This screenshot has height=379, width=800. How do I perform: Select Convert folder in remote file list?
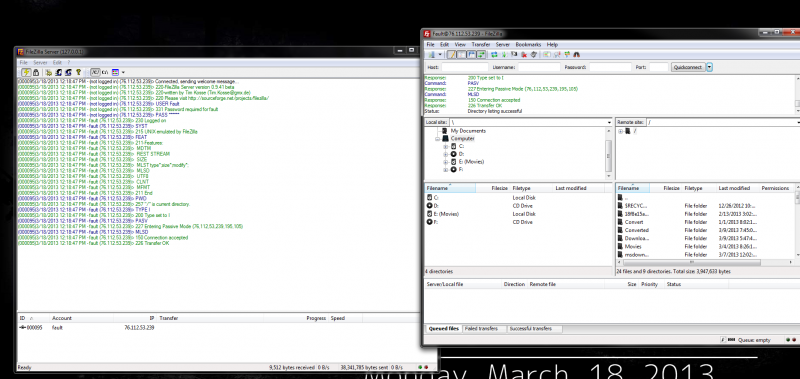pyautogui.click(x=634, y=222)
